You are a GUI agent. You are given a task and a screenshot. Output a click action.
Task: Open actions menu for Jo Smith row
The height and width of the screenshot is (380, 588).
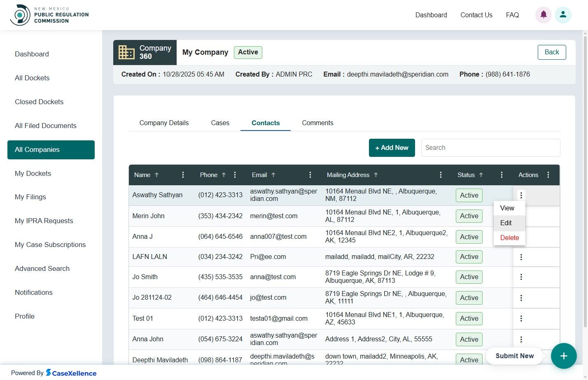coord(521,277)
